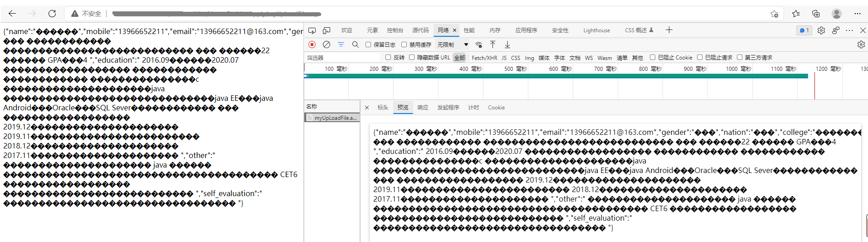Open the user profile avatar
Image resolution: width=868 pixels, height=242 pixels.
tap(837, 14)
